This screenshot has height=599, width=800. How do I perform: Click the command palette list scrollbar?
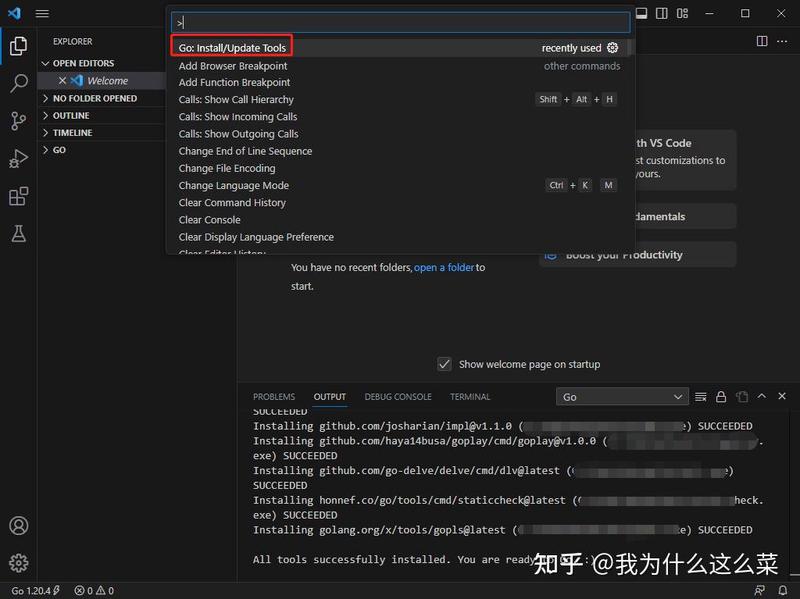[630, 47]
